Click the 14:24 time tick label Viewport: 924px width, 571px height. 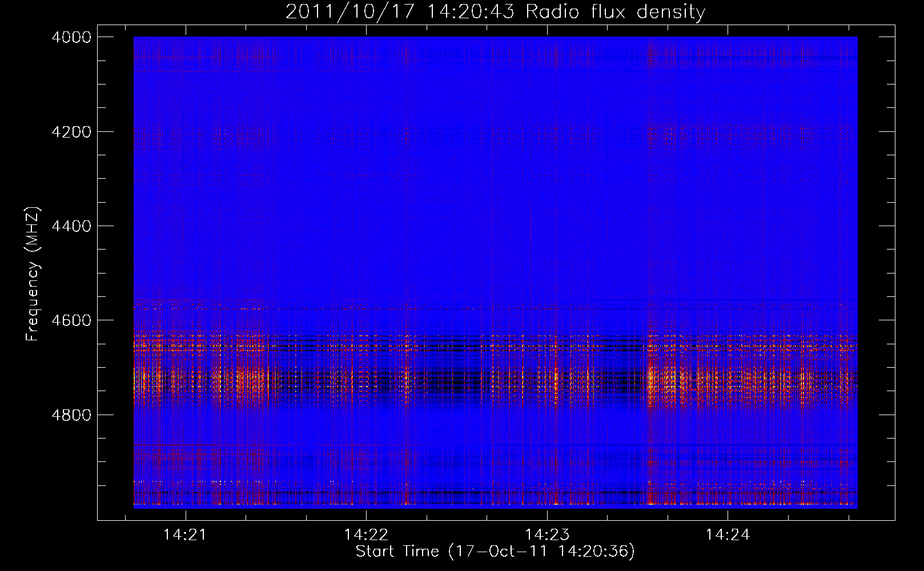[x=728, y=535]
